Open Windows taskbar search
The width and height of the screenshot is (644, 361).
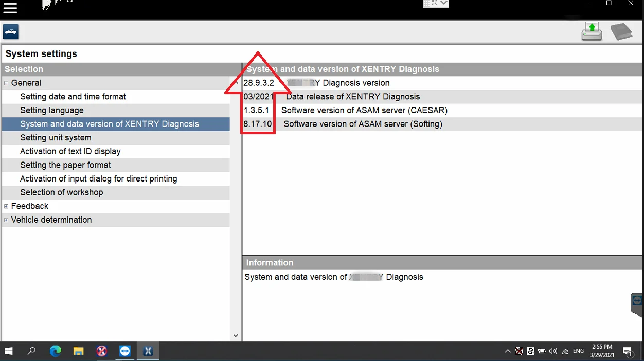32,351
